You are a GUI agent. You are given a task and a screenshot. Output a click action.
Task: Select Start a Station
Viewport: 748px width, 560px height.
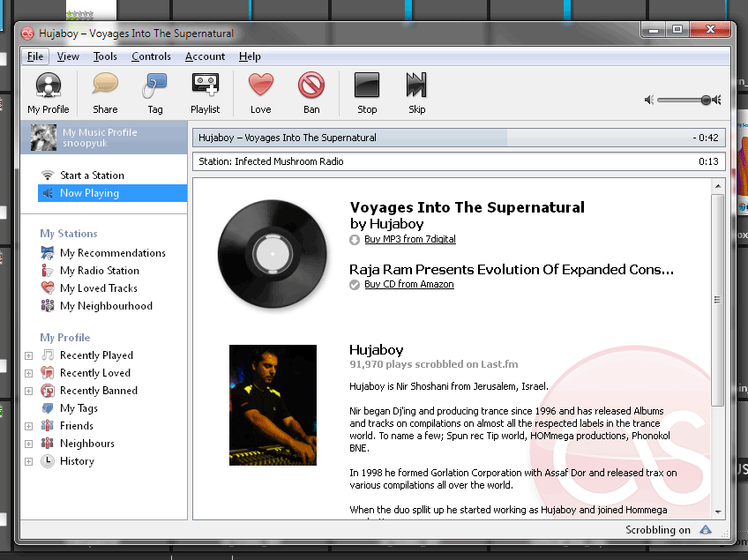pyautogui.click(x=92, y=175)
